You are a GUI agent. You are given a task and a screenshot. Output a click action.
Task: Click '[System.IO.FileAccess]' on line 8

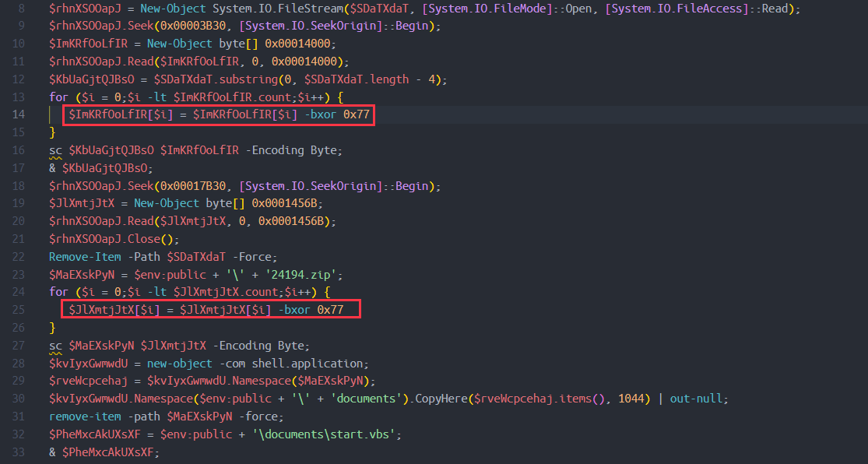[677, 9]
